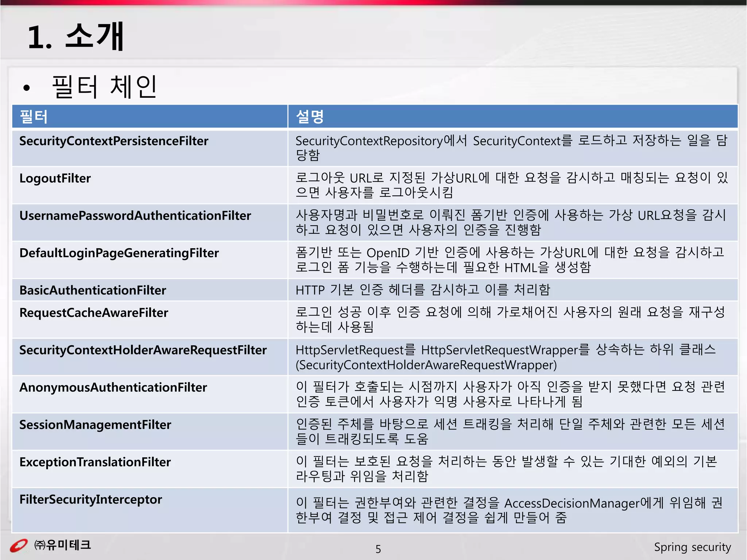Click description starting '로그아웃 URL로 지정된'
The image size is (747, 560).
pyautogui.click(x=513, y=186)
